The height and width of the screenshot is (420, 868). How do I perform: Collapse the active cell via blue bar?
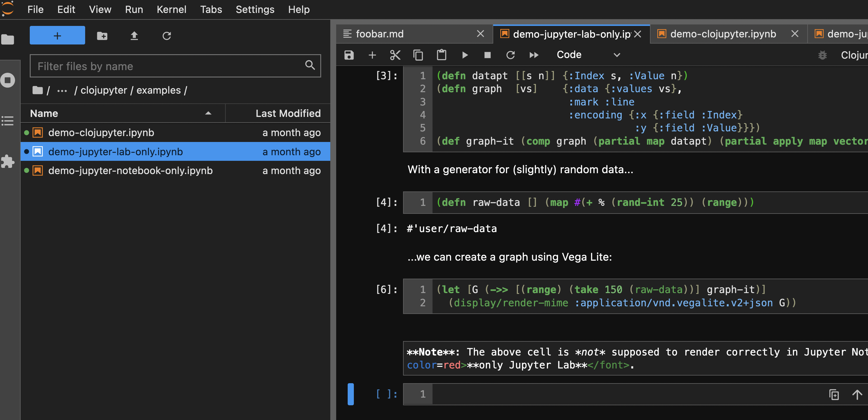350,394
